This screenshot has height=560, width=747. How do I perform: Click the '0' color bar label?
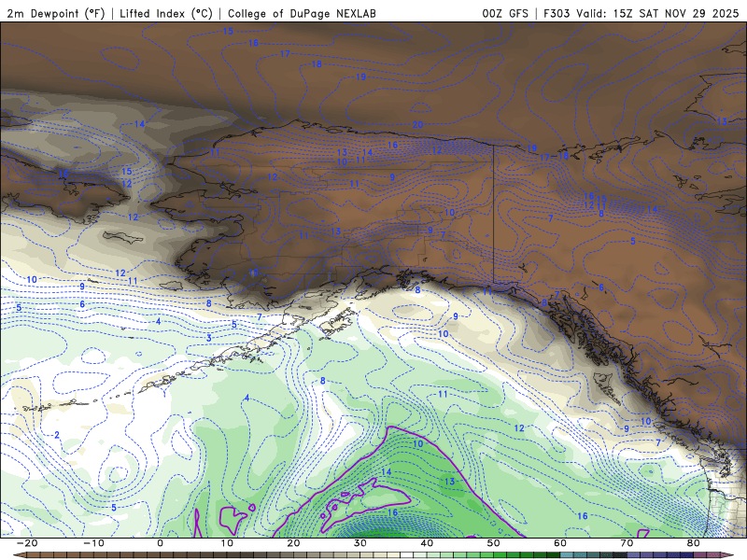click(160, 543)
